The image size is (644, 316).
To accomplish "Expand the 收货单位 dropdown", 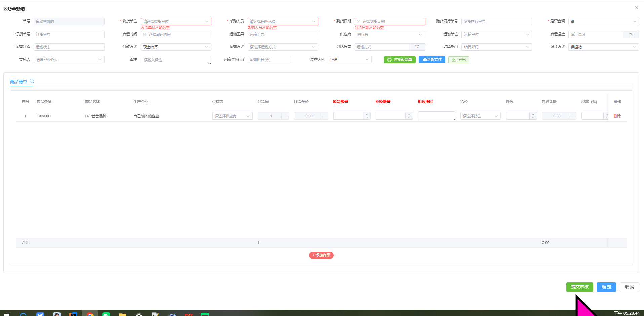I will coord(176,21).
